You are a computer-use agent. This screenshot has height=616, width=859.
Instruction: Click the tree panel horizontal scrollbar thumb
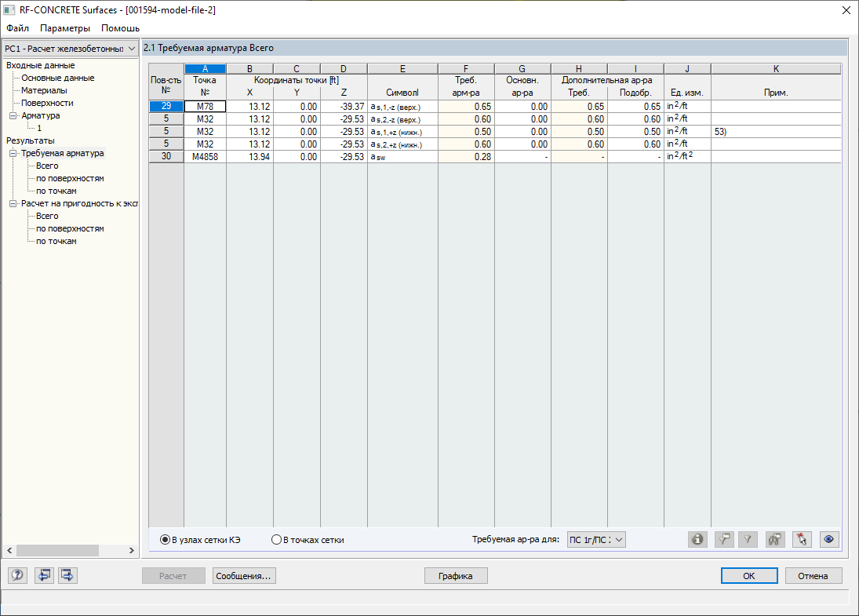point(57,550)
